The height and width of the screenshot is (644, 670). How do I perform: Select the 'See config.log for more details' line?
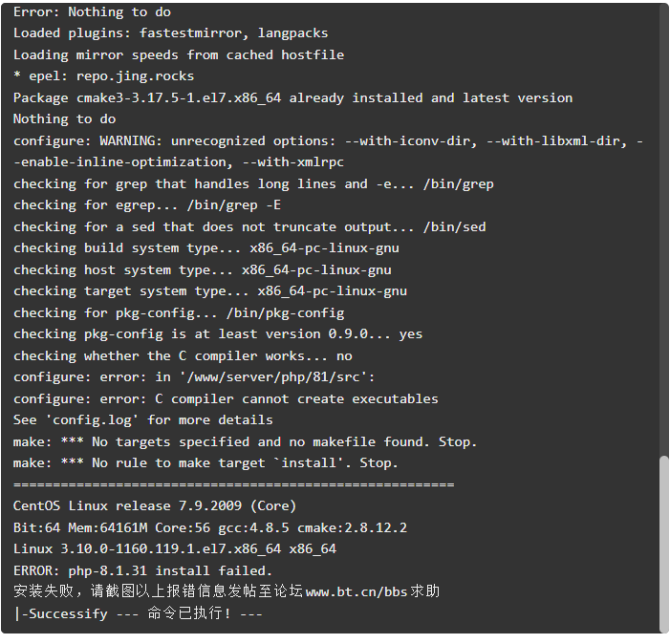142,420
